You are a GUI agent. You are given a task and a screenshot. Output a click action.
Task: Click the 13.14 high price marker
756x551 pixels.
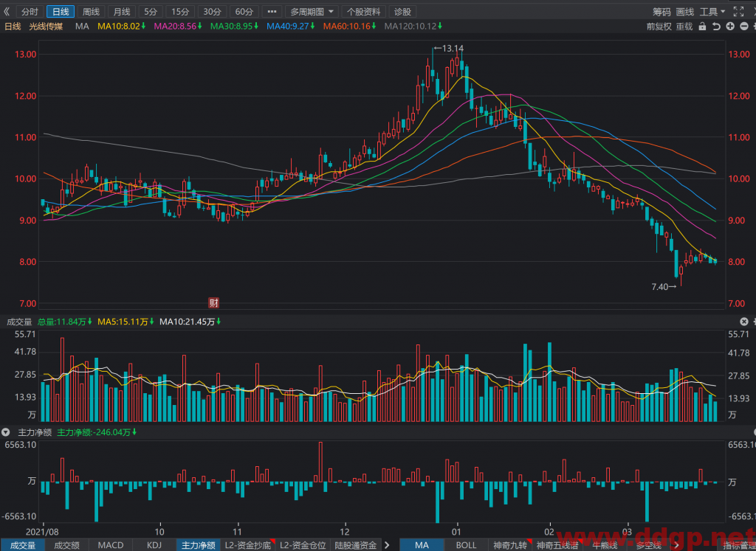click(x=449, y=48)
